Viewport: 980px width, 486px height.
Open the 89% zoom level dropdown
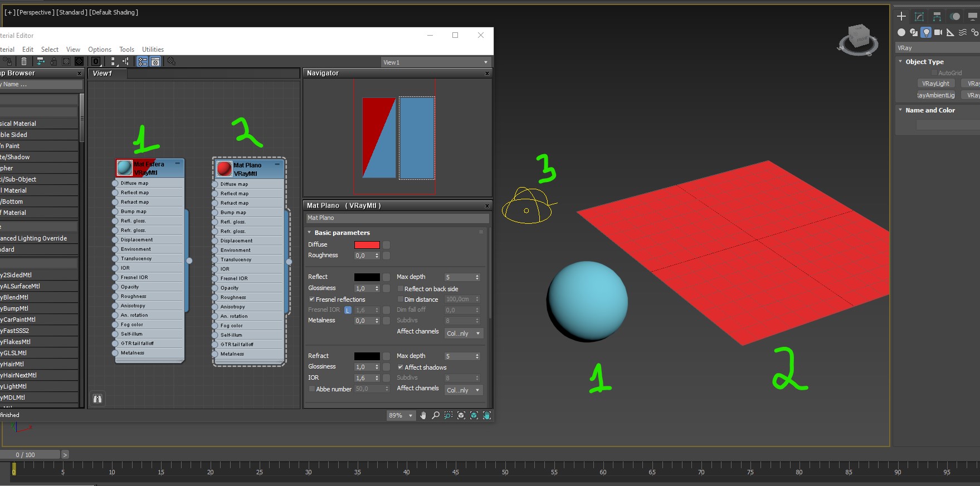click(x=401, y=415)
